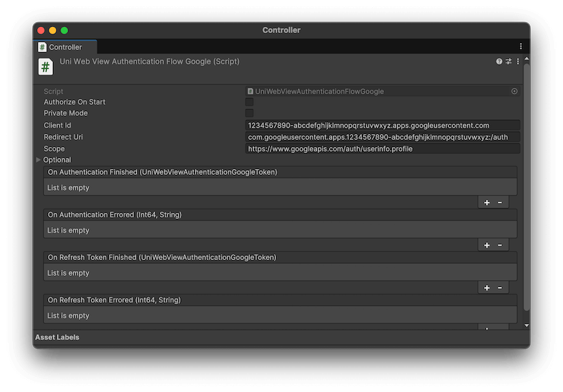Remove listener from On Refresh Token Finished
This screenshot has height=392, width=563.
[500, 288]
